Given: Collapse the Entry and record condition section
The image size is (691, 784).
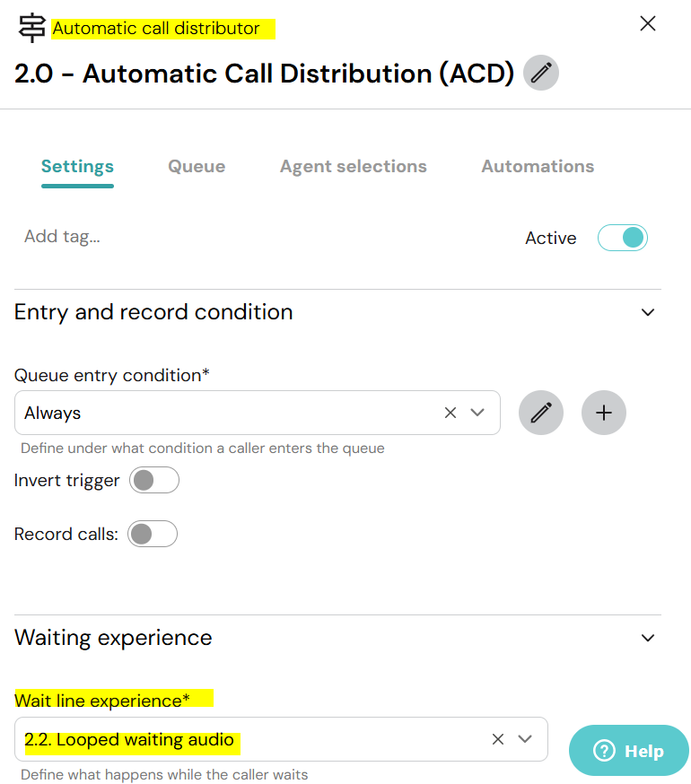Looking at the screenshot, I should [648, 312].
